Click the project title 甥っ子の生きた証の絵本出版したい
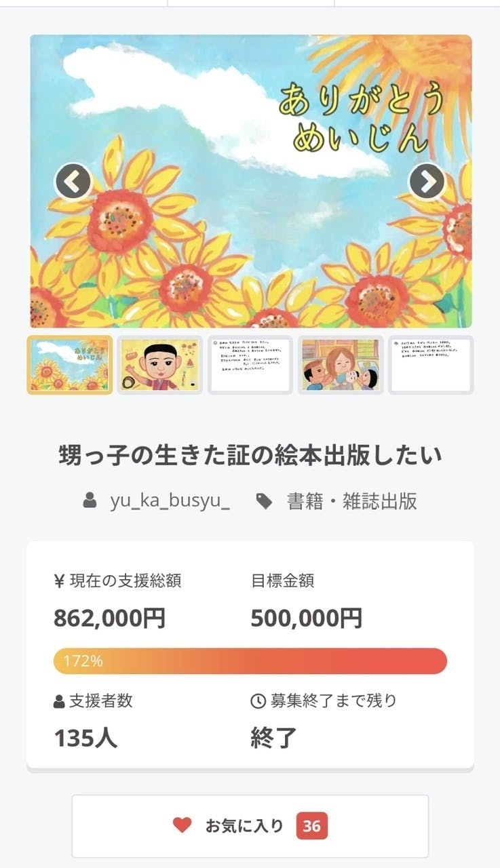 click(250, 455)
